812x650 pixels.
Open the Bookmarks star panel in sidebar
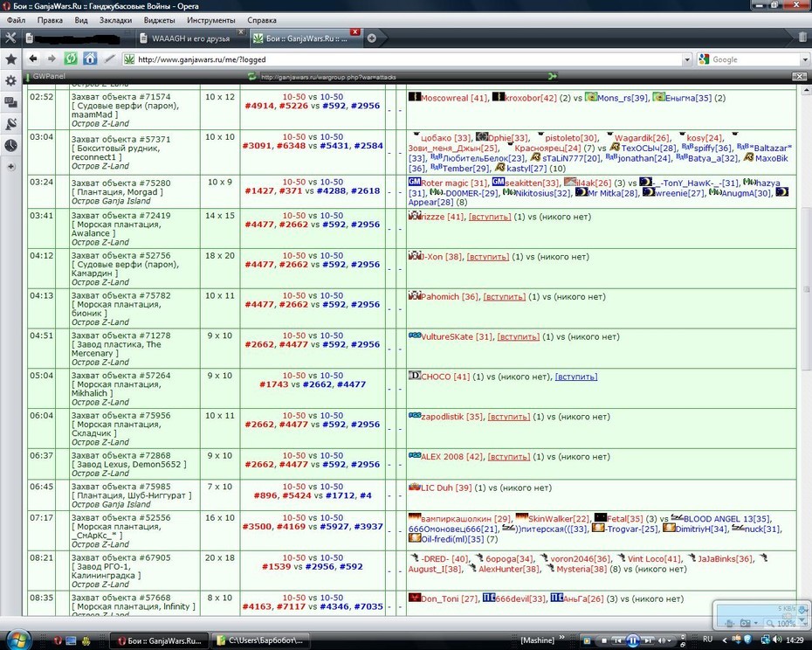click(x=10, y=59)
